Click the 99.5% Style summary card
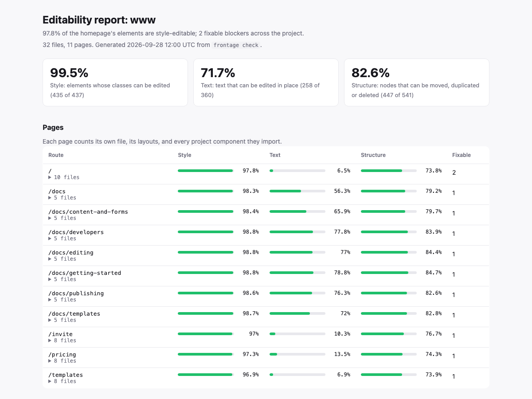Image resolution: width=532 pixels, height=399 pixels. coord(115,82)
